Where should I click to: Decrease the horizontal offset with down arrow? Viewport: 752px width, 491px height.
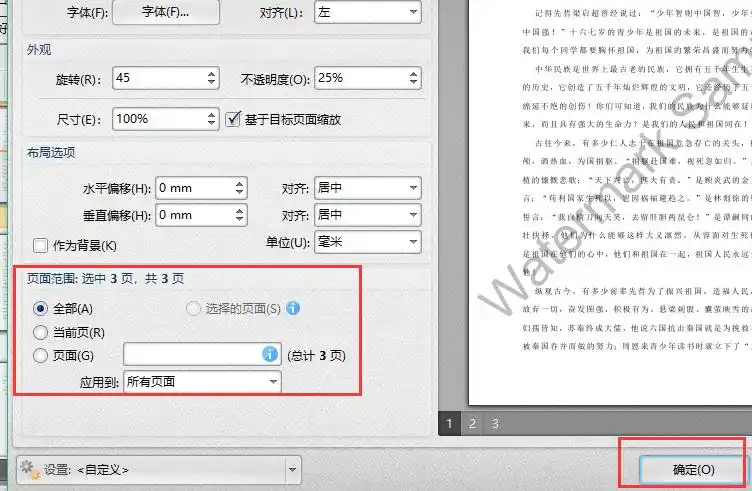click(239, 193)
